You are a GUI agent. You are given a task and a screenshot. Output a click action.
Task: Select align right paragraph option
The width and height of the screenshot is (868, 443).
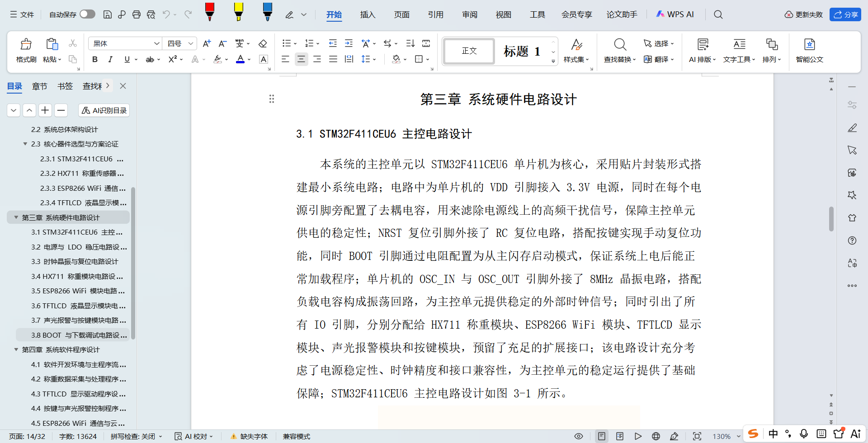point(317,59)
